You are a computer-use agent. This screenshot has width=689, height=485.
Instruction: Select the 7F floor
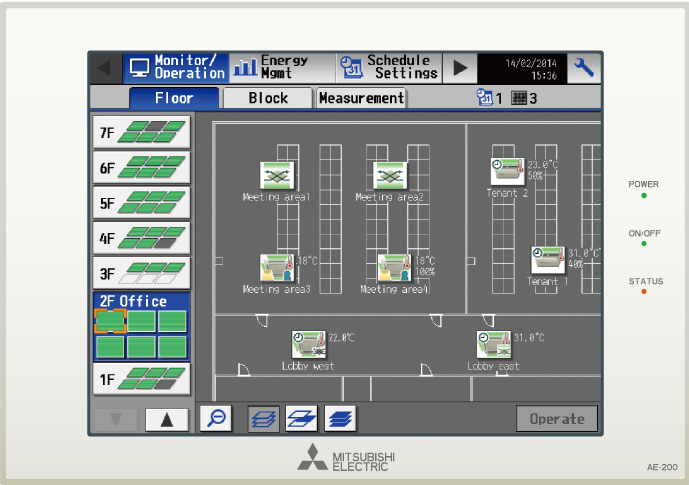(x=141, y=132)
